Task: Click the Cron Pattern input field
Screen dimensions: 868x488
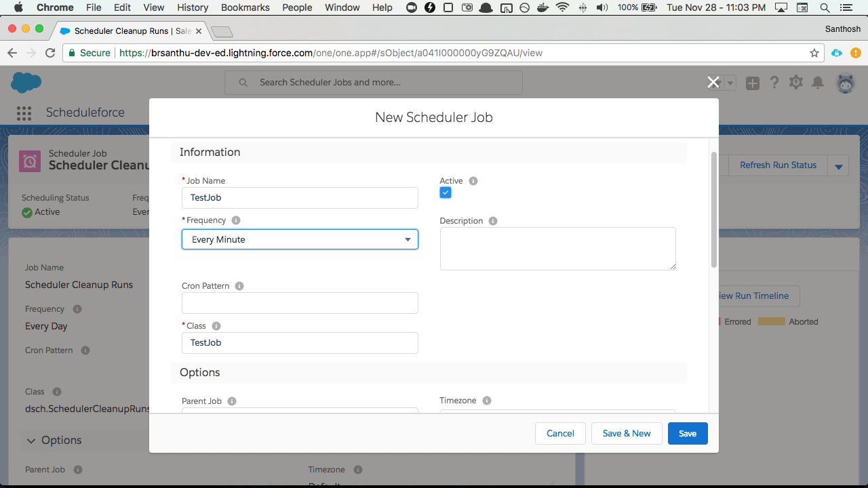Action: tap(300, 303)
